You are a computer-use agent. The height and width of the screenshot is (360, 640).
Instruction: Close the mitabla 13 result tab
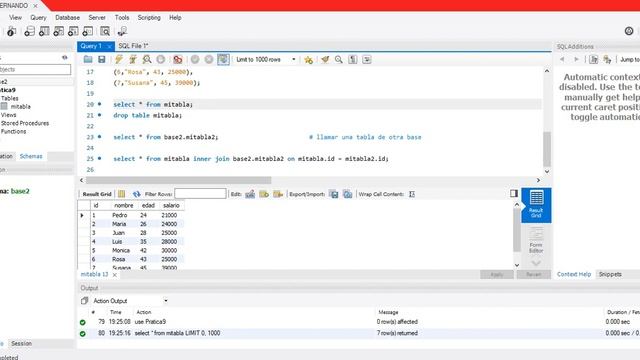pos(115,275)
